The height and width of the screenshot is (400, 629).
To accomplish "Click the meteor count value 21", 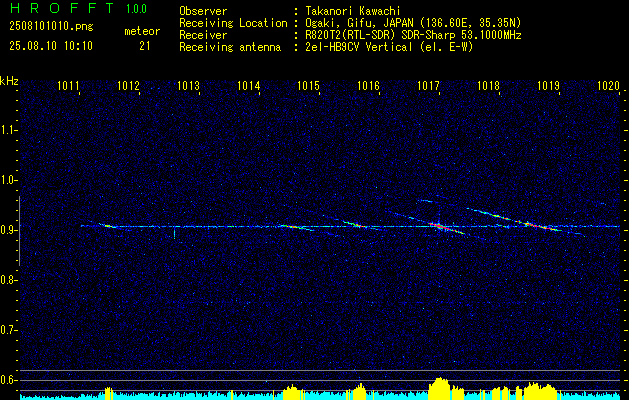I will pyautogui.click(x=145, y=46).
